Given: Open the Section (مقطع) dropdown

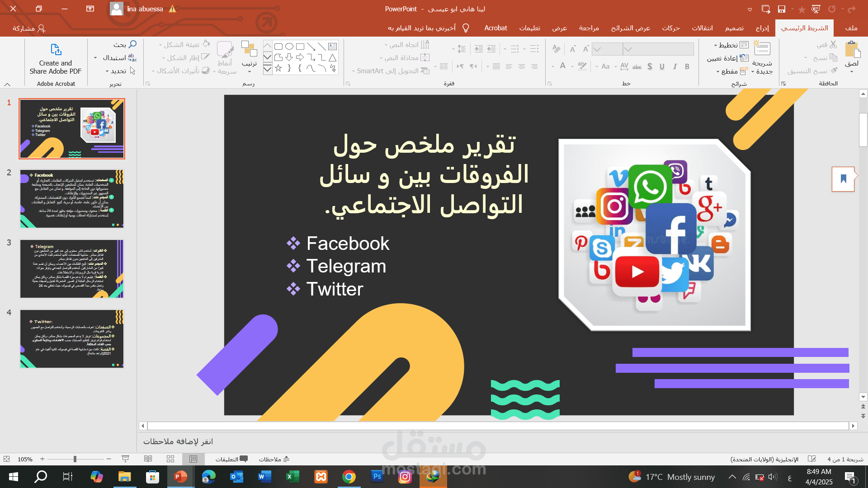Looking at the screenshot, I should click(731, 71).
